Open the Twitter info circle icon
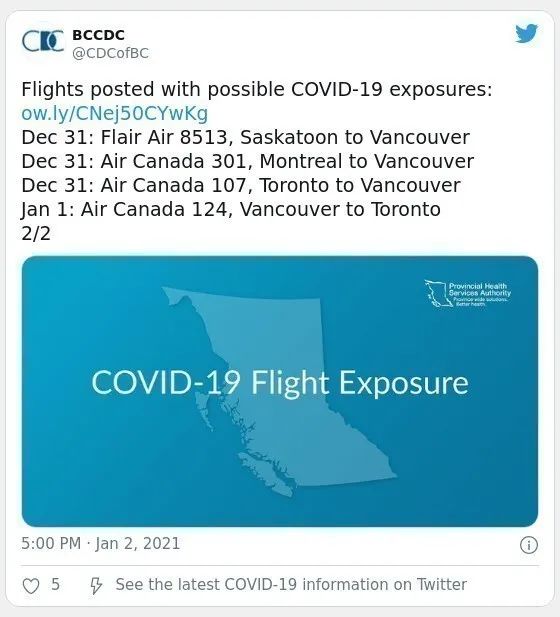 [x=529, y=545]
